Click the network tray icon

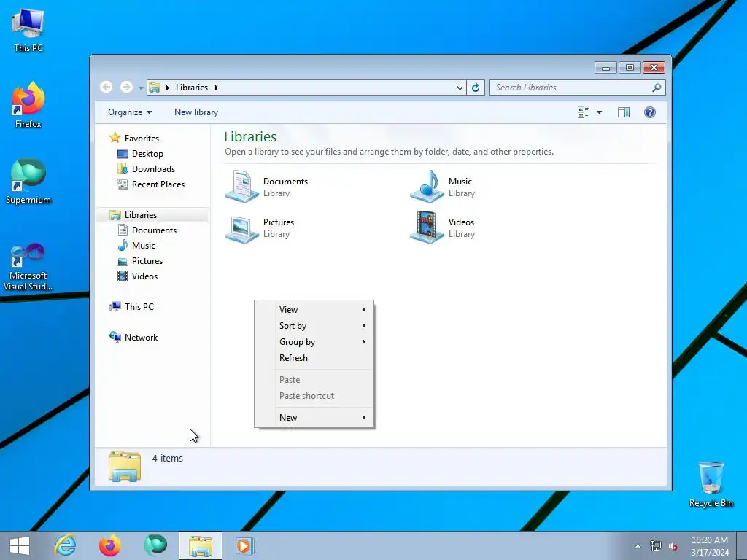(x=656, y=546)
